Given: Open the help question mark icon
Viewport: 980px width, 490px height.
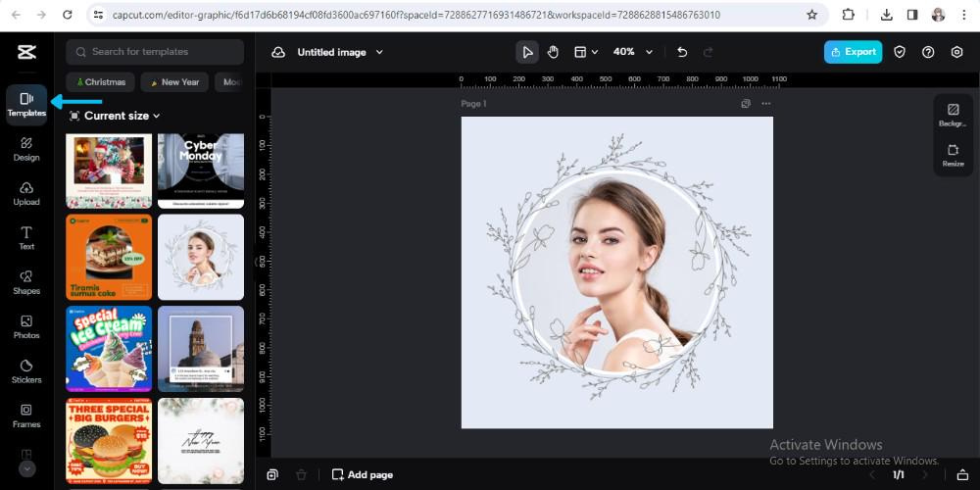Looking at the screenshot, I should [928, 52].
